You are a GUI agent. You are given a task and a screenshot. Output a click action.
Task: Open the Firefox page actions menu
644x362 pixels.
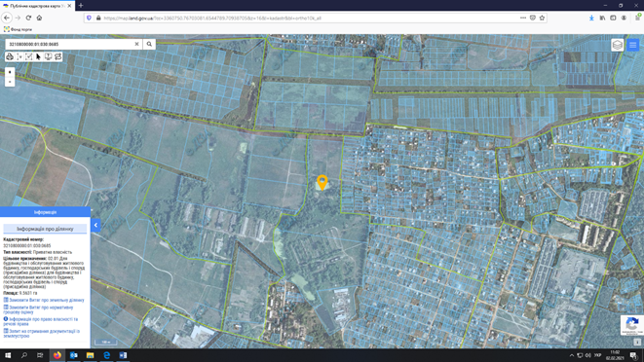tap(523, 18)
